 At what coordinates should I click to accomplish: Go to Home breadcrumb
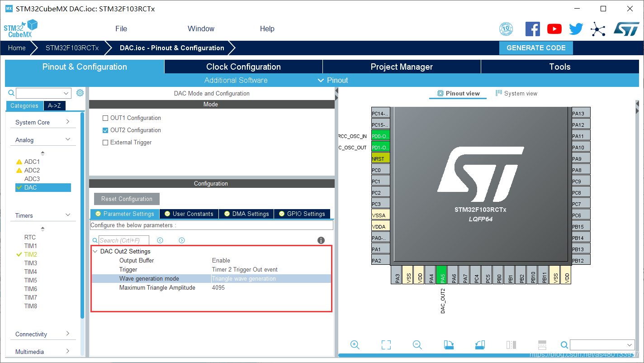(17, 48)
